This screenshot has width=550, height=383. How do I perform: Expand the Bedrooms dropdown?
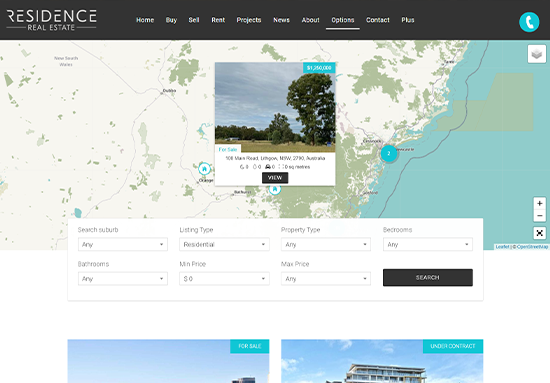[428, 244]
